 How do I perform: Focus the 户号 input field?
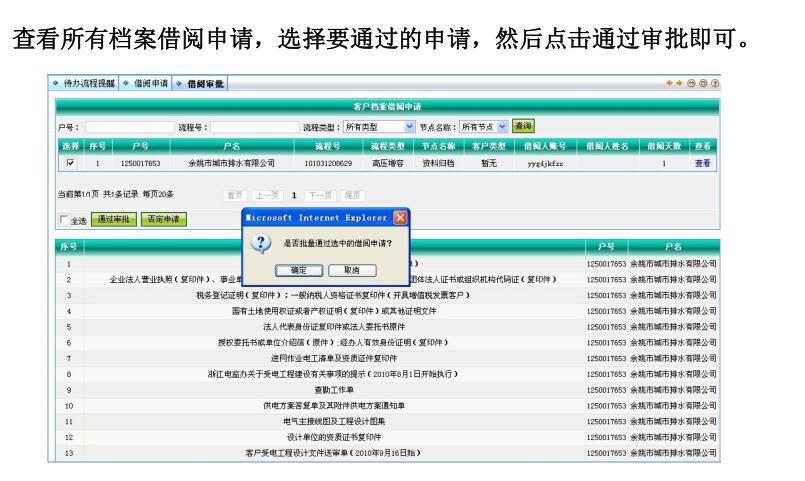[130, 127]
